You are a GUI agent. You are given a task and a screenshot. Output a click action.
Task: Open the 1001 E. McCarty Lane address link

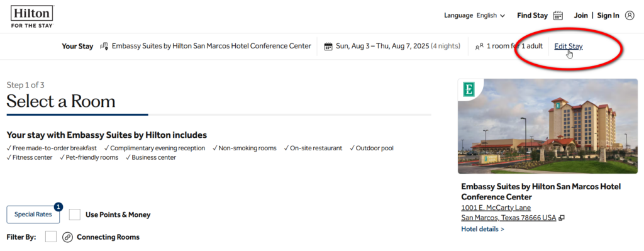pyautogui.click(x=496, y=208)
